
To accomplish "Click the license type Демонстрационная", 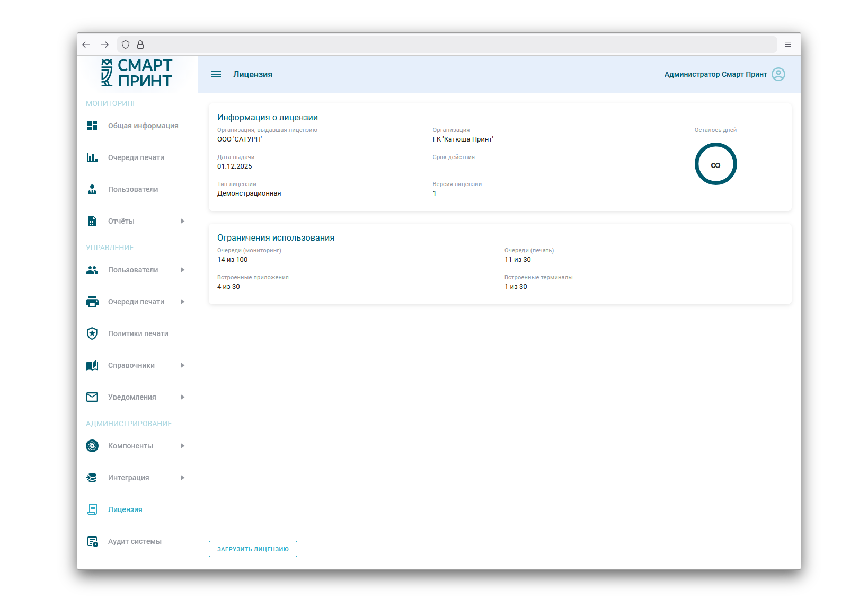I will pos(249,193).
